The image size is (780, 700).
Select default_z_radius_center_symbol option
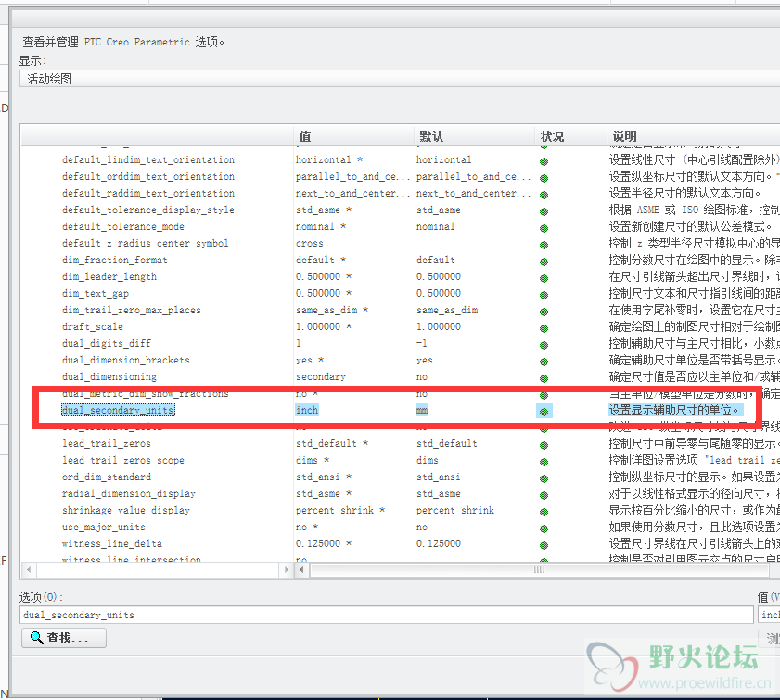coord(146,243)
